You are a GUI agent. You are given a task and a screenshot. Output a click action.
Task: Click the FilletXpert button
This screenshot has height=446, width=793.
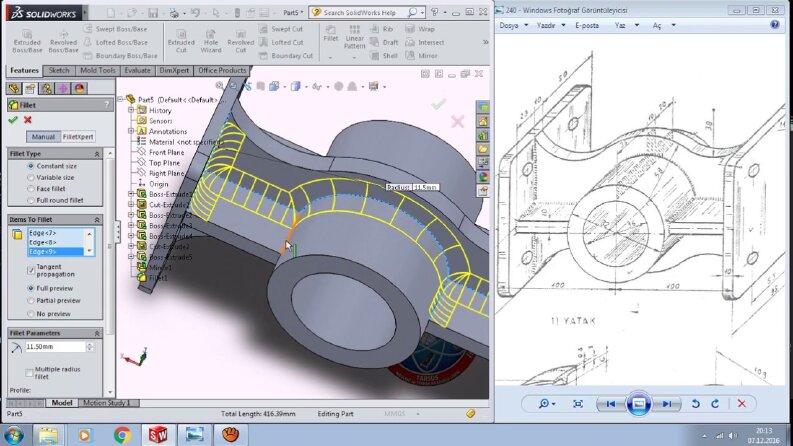[x=78, y=137]
